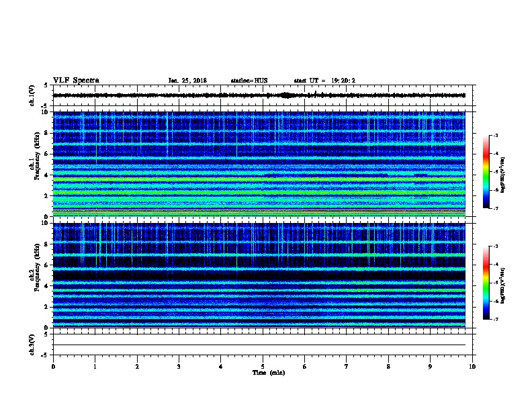The image size is (532, 411).
Task: Click the "1" tick on the time axis
Action: pyautogui.click(x=95, y=367)
